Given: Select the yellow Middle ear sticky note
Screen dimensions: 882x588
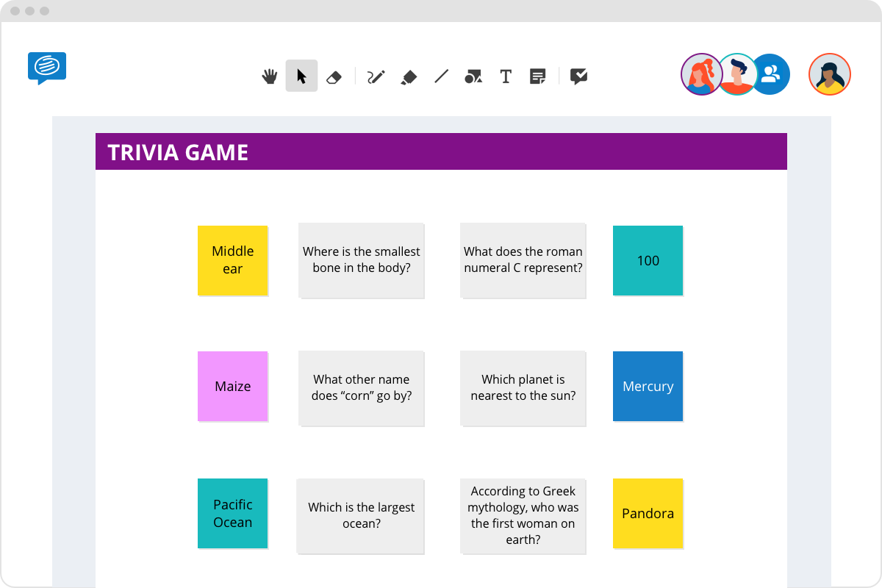Looking at the screenshot, I should 233,260.
